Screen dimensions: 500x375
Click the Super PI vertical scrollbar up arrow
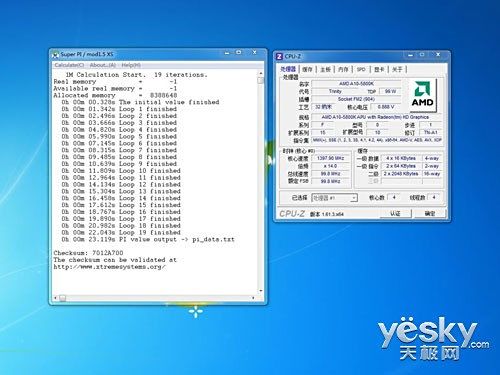[260, 73]
